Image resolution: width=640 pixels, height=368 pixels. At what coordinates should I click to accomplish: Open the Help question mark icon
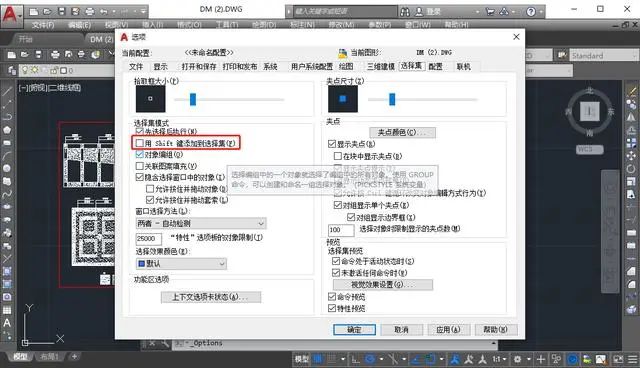pyautogui.click(x=531, y=12)
